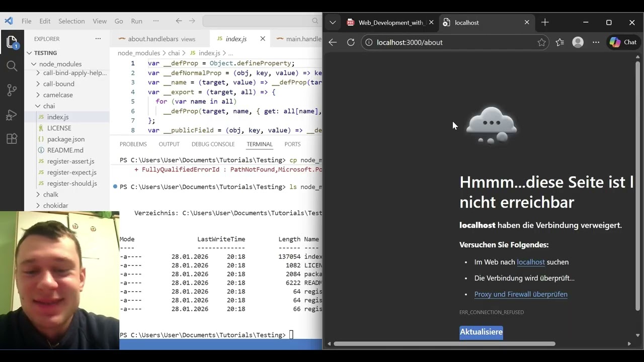Open the Go menu
The height and width of the screenshot is (362, 644).
point(119,21)
